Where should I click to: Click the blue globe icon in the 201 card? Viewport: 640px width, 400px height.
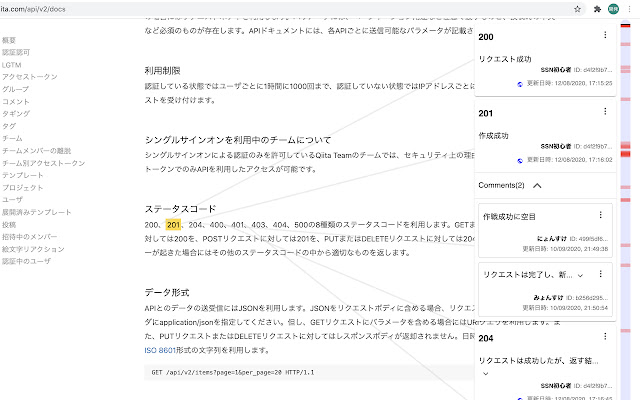(x=520, y=161)
